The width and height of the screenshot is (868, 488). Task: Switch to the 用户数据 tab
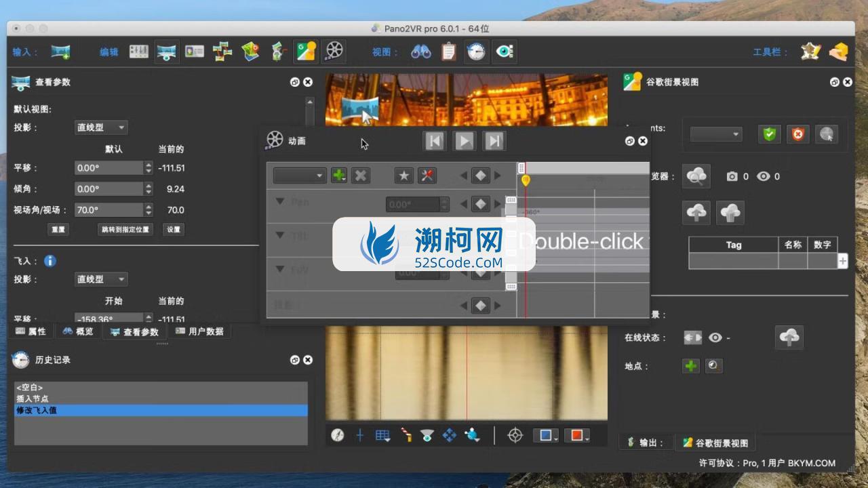click(x=199, y=331)
